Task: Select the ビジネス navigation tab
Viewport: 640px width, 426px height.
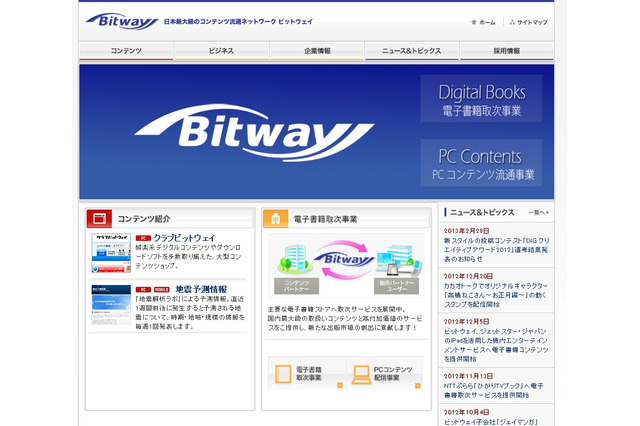Action: click(221, 51)
